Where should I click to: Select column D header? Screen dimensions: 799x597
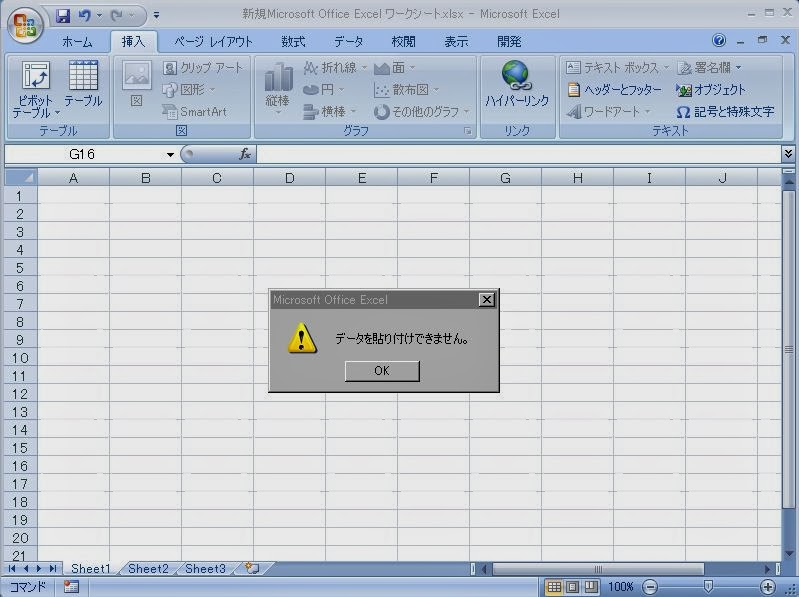[x=289, y=178]
